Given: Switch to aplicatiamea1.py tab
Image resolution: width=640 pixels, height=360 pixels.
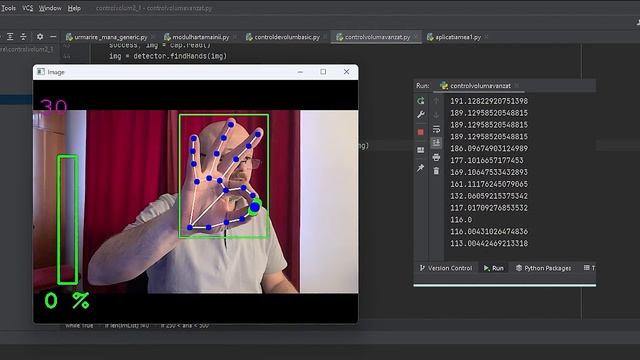Looking at the screenshot, I should click(454, 37).
